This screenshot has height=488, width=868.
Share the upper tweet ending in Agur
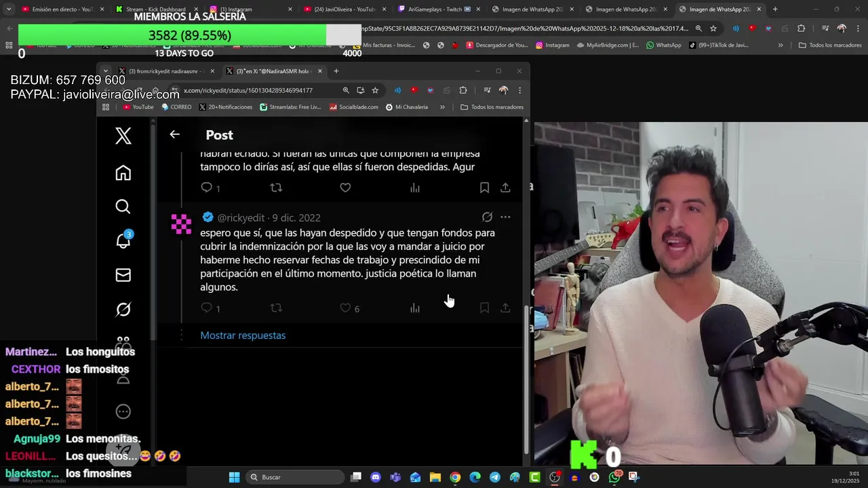coord(505,187)
